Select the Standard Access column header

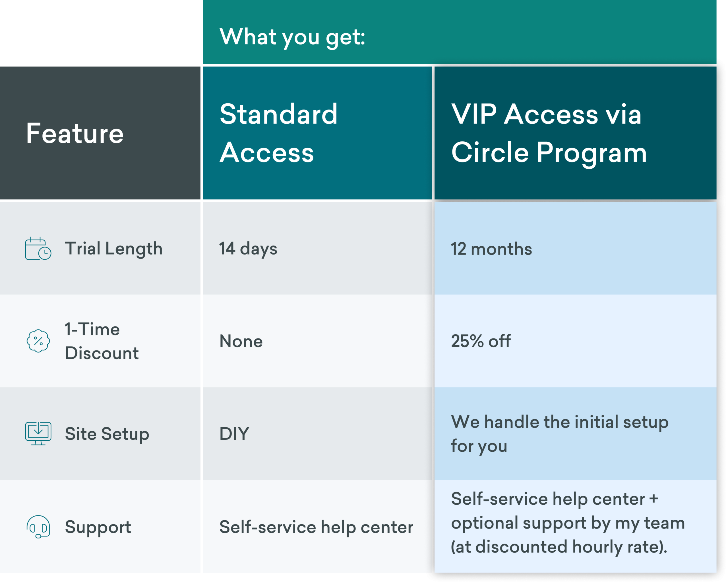coord(279,133)
